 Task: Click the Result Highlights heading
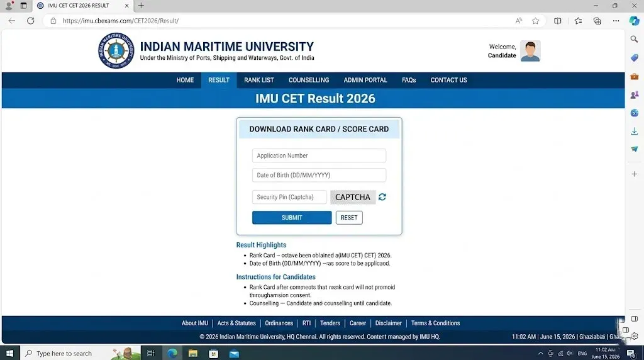click(x=261, y=245)
